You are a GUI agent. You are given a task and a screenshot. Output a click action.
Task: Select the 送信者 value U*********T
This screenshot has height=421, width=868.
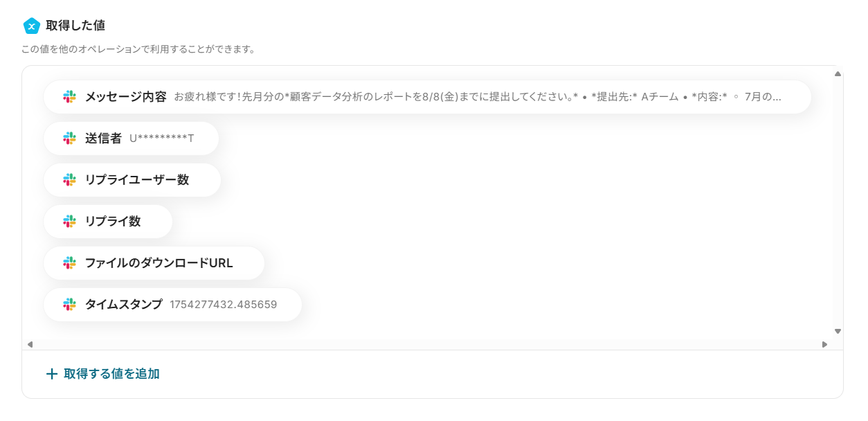[162, 138]
